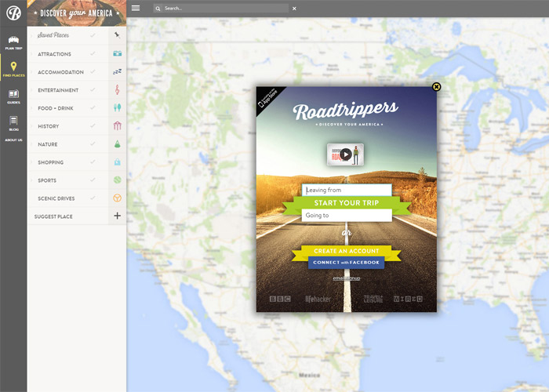Toggle the Accommodation checkmark
This screenshot has height=392, width=549.
coord(93,72)
